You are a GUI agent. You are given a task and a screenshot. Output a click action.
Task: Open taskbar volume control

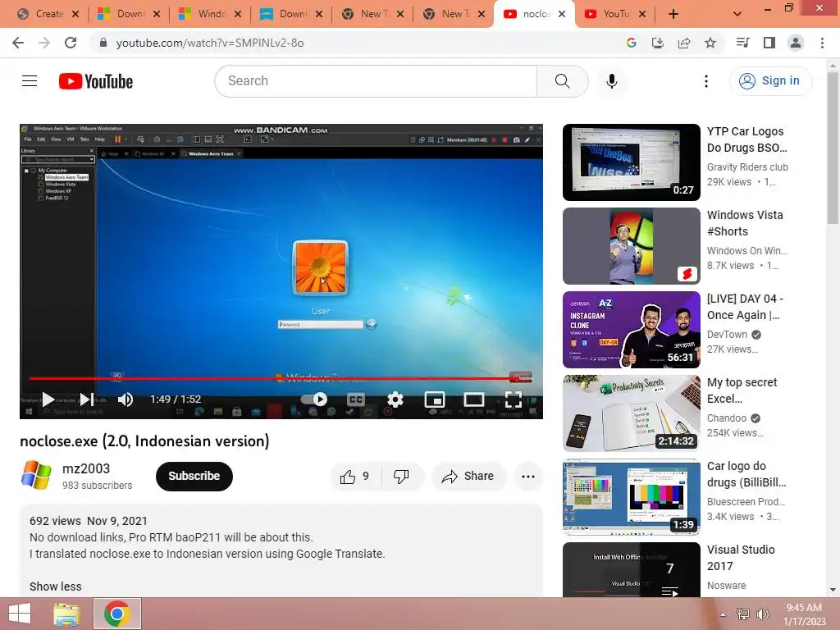point(762,614)
